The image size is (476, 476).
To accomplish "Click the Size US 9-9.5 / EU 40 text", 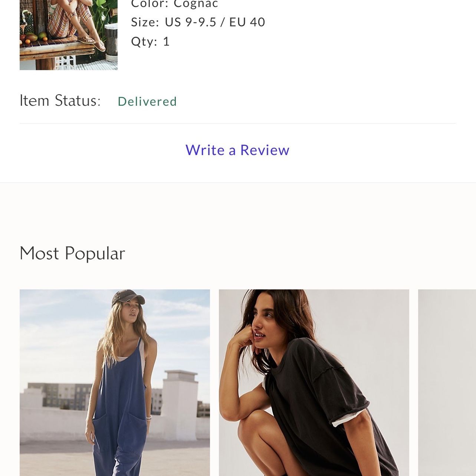I will tap(198, 22).
